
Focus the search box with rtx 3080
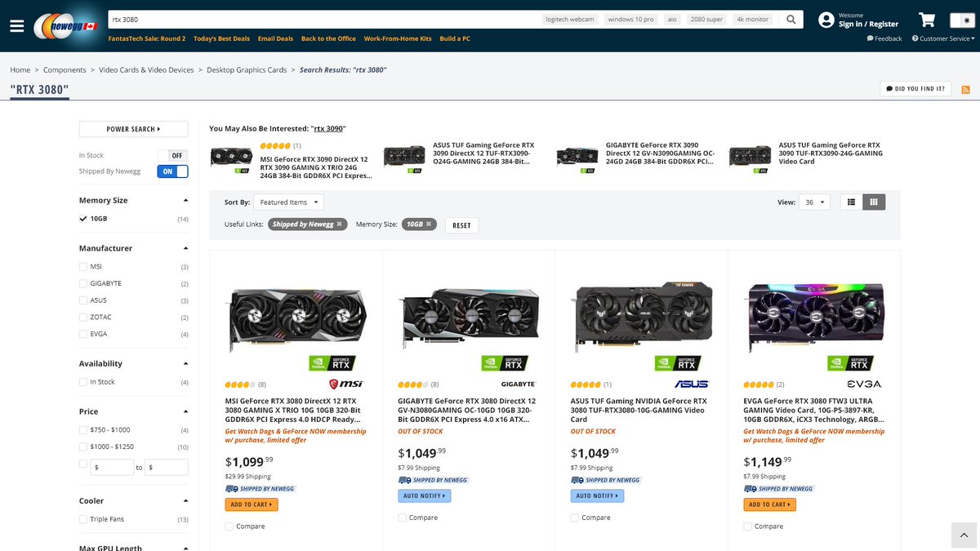pos(323,20)
